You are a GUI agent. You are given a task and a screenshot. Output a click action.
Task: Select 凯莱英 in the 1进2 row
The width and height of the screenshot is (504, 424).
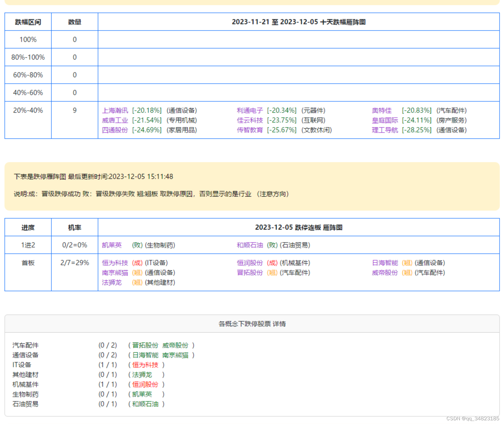(112, 245)
